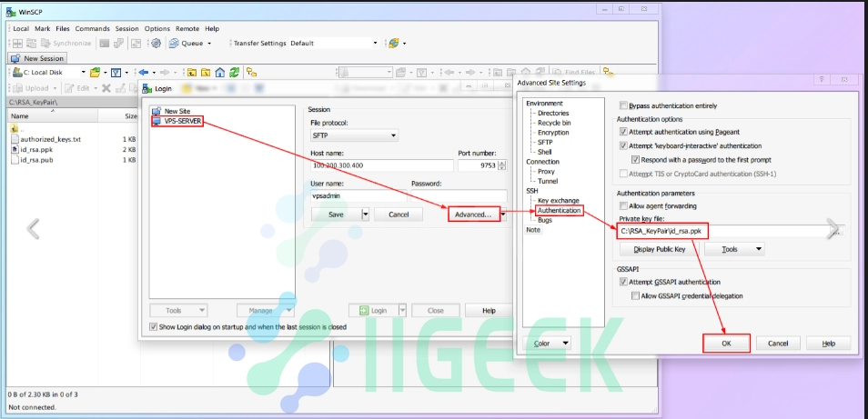
Task: Click the Host name input field
Action: tap(381, 165)
